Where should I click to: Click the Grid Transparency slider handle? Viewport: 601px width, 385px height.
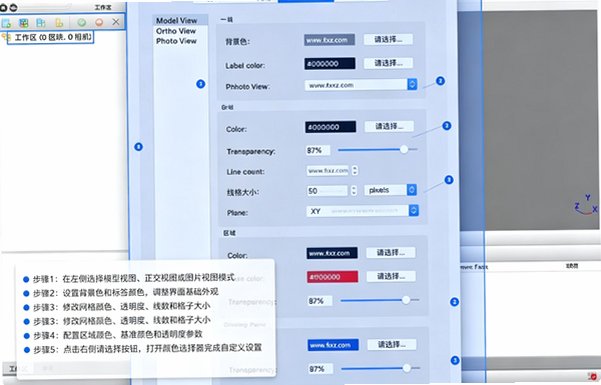point(404,150)
